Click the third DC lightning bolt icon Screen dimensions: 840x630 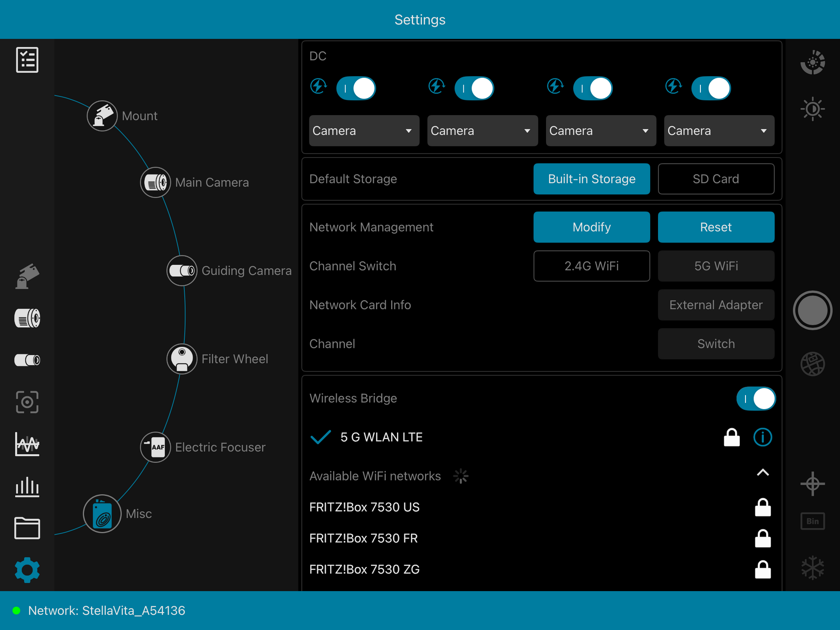[x=555, y=86]
